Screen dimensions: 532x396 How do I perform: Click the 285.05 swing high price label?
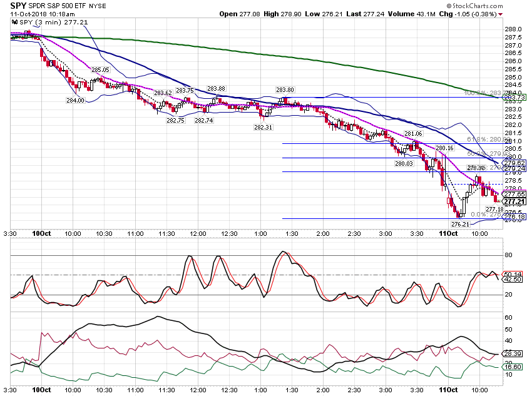click(x=100, y=70)
